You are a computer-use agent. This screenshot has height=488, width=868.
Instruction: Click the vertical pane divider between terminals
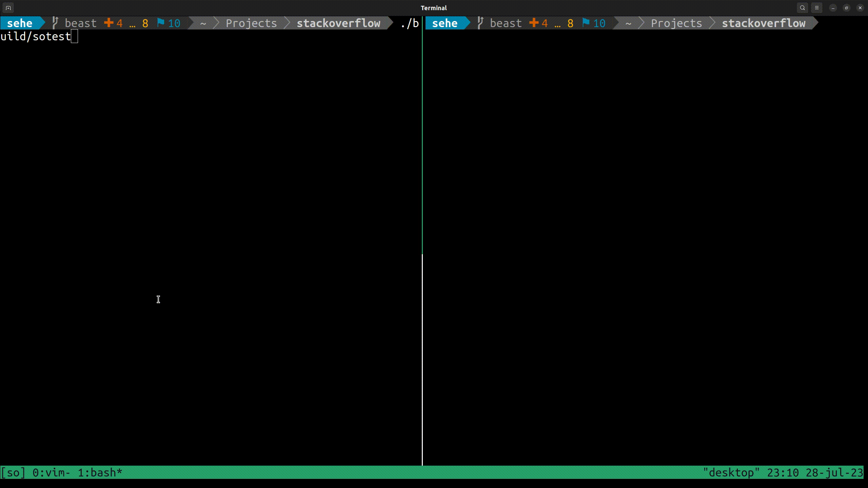click(422, 237)
